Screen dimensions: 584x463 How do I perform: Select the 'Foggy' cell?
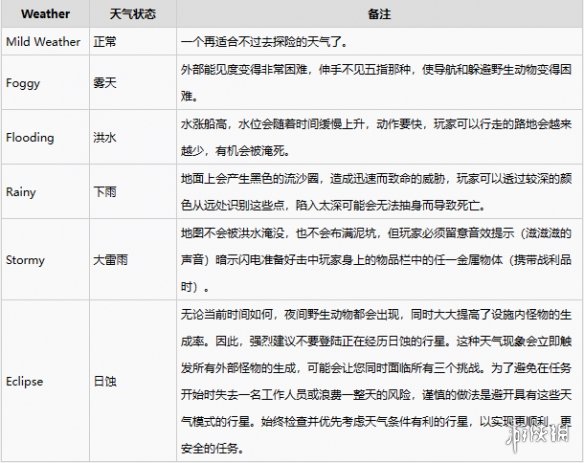[x=45, y=82]
